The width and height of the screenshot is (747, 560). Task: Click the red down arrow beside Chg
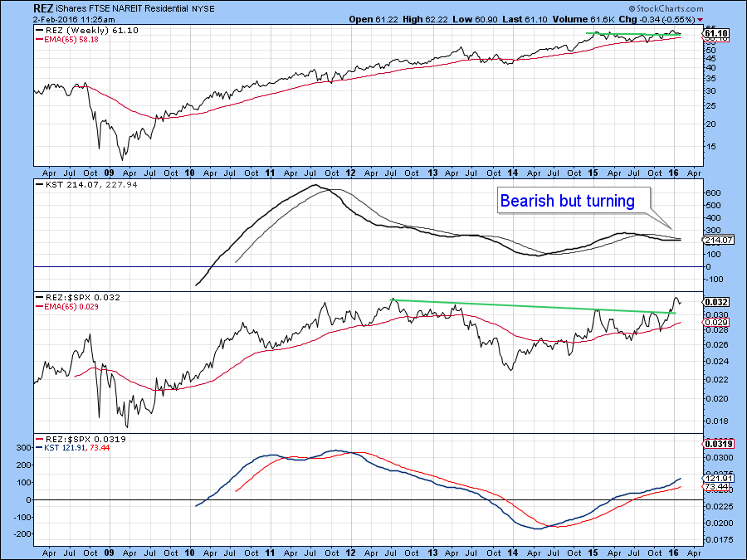click(700, 20)
